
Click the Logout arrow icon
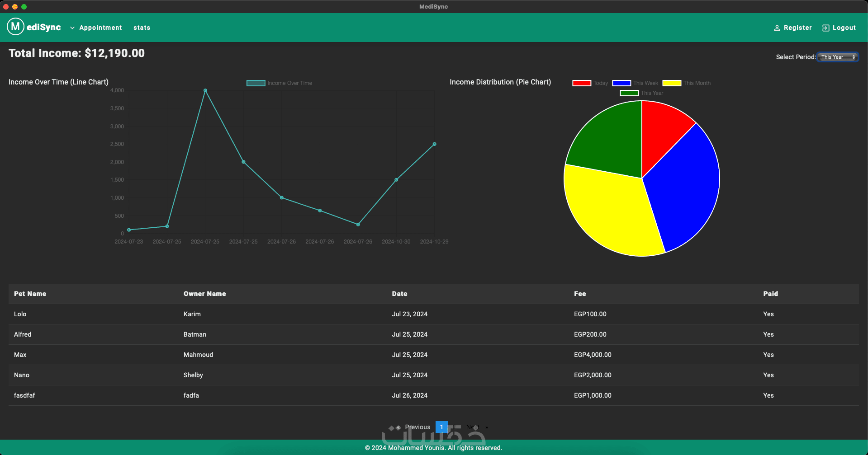pos(825,28)
